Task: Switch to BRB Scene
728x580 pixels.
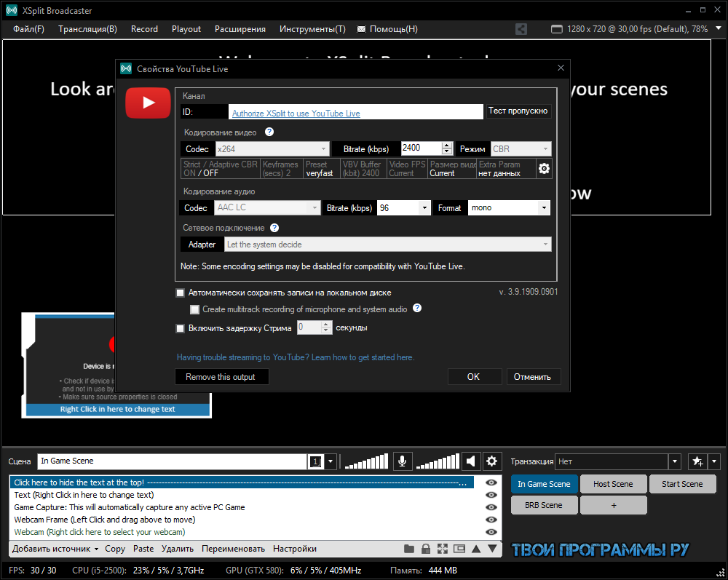Action: pyautogui.click(x=544, y=505)
